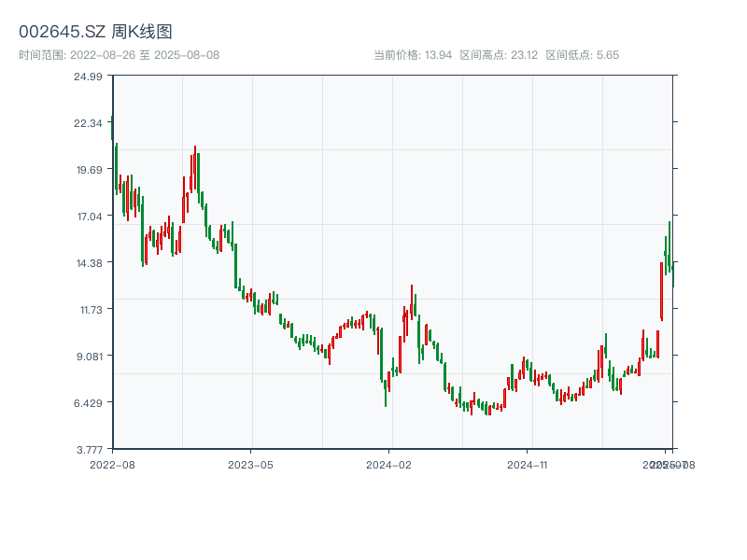This screenshot has width=747, height=560.
Task: Select the time range text 2022-08-26 至 2025-08-08
Action: (145, 55)
